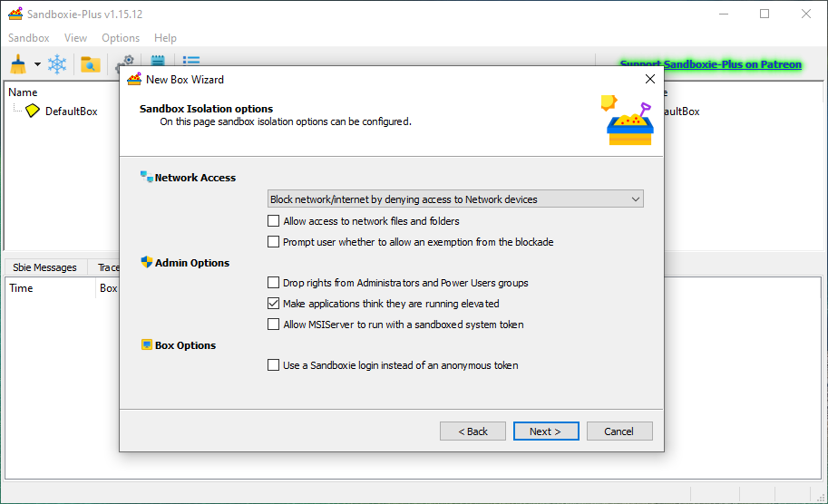Click the yellow DefaultBox sandbox icon
Viewport: 828px width, 504px height.
[33, 111]
